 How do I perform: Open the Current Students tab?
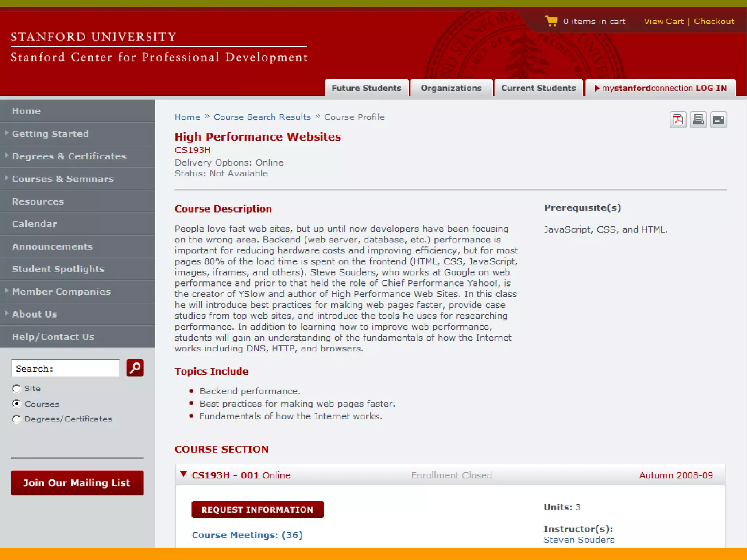538,88
